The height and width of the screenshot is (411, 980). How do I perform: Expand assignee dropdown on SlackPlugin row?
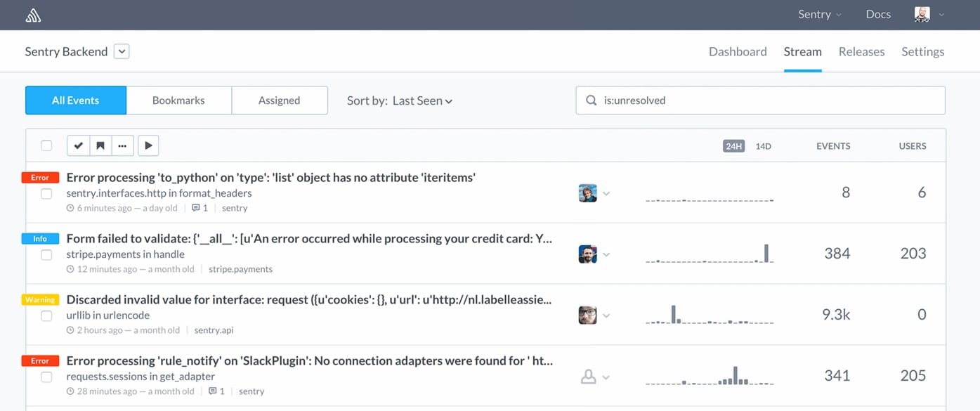pos(606,377)
